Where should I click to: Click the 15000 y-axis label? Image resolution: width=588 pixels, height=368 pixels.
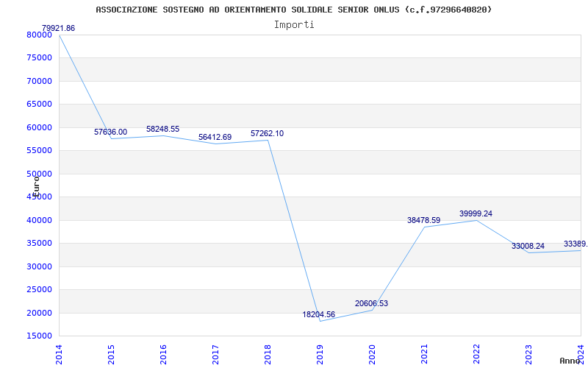[39, 336]
